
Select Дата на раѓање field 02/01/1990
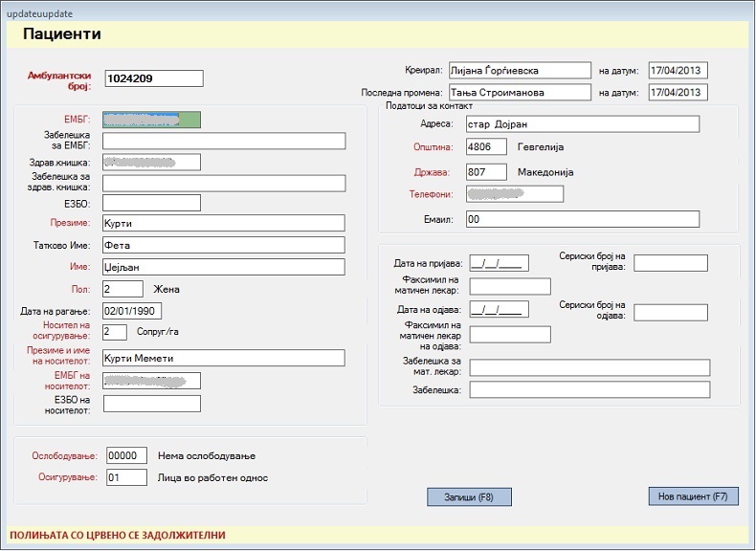[x=132, y=311]
